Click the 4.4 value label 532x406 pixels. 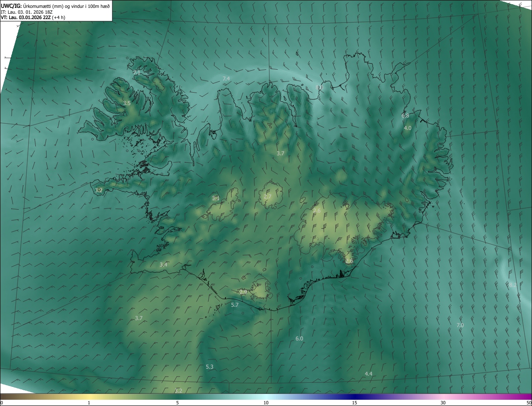tap(369, 374)
